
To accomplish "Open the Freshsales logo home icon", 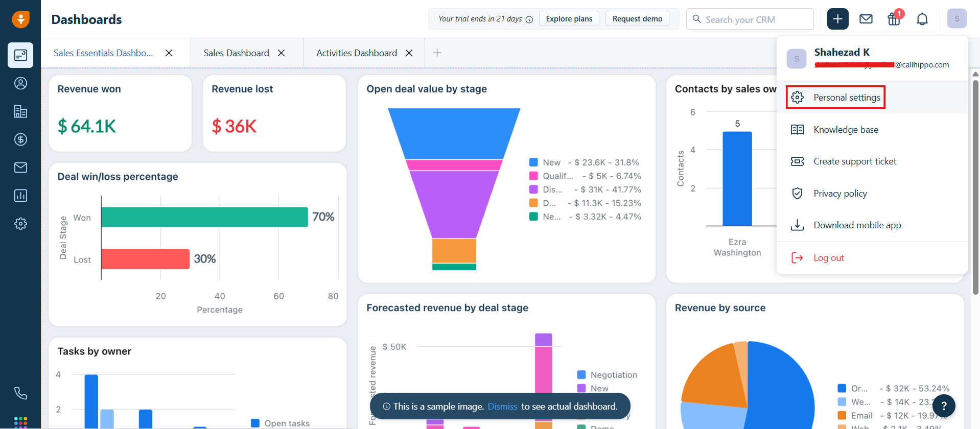I will (20, 19).
